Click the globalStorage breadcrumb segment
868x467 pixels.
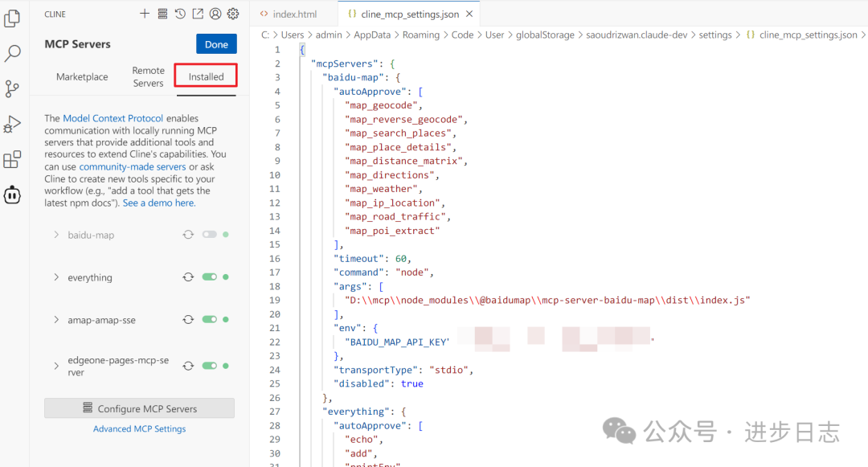click(x=545, y=35)
